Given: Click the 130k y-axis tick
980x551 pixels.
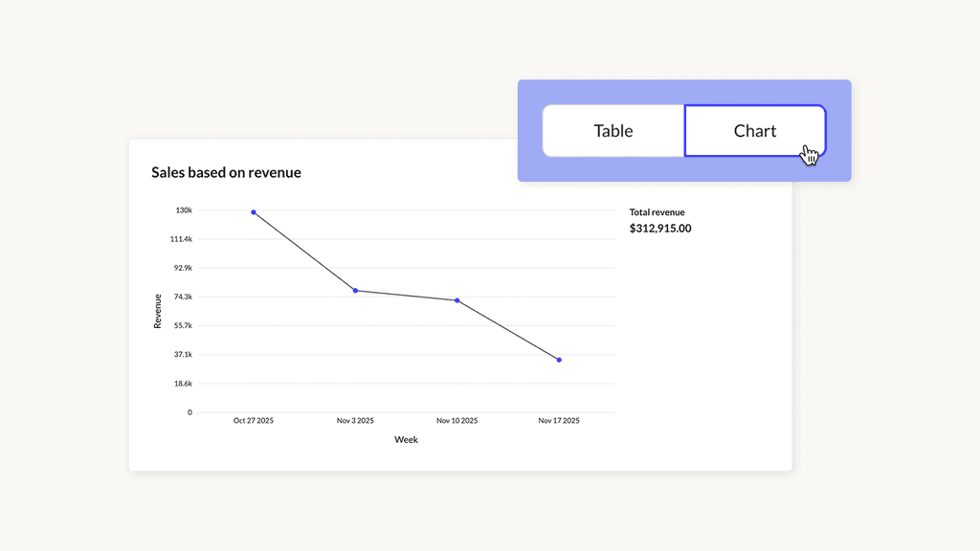Looking at the screenshot, I should (184, 210).
